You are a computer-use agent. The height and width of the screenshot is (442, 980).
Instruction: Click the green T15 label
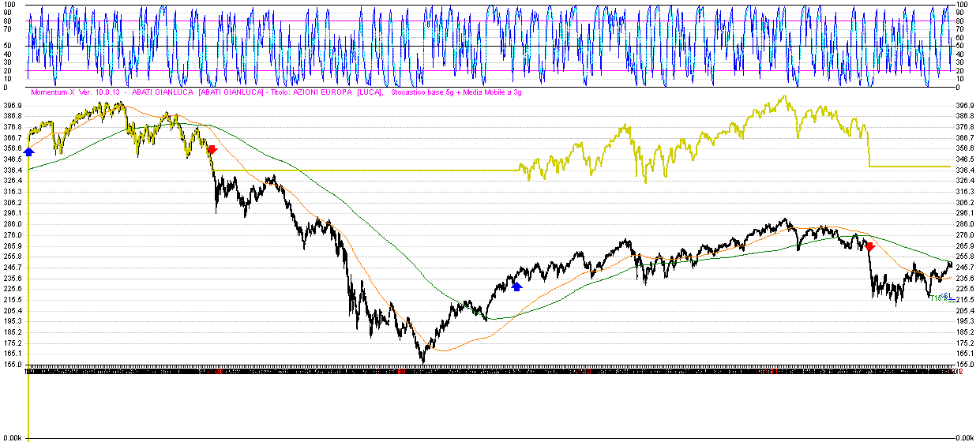[937, 298]
